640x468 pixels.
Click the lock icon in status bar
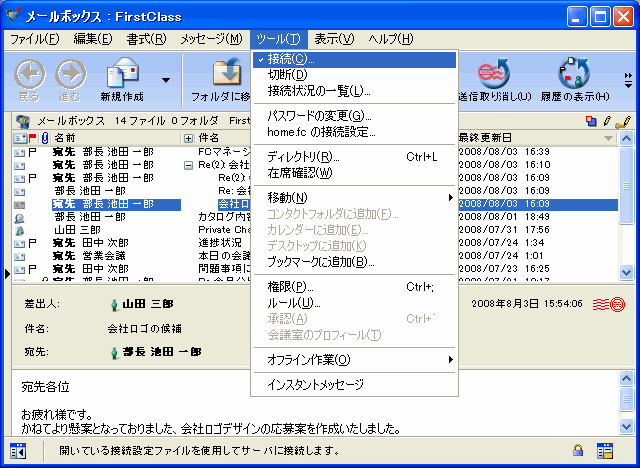coord(578,451)
